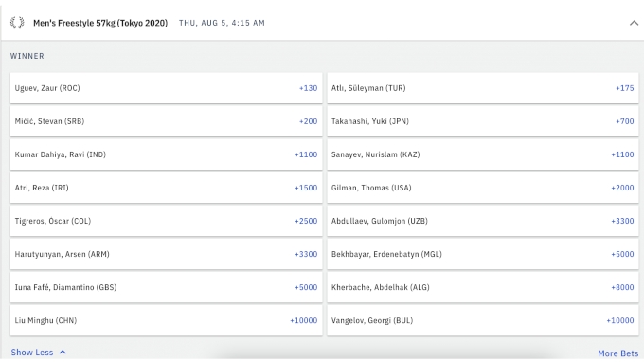This screenshot has width=644, height=362.
Task: Pick Liu Minghu (CHN) at +10000
Action: point(167,320)
